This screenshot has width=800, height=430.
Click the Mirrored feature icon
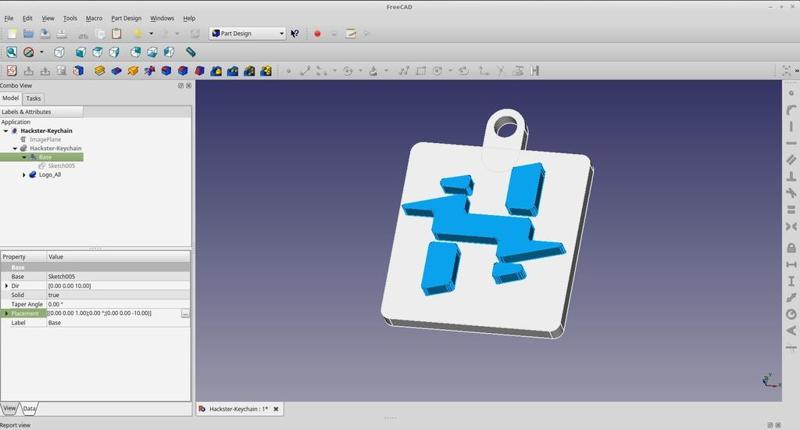[x=216, y=71]
